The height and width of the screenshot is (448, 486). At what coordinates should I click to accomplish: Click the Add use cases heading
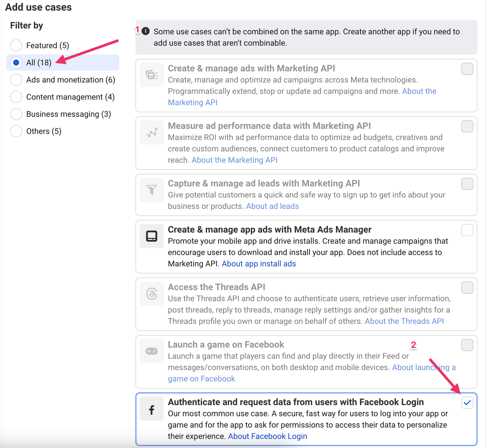(38, 7)
